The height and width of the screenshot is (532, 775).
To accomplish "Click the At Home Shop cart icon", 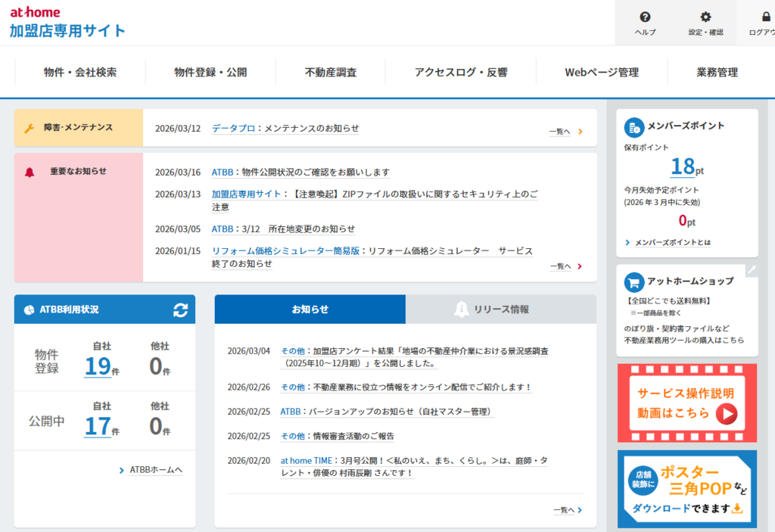I will 633,282.
